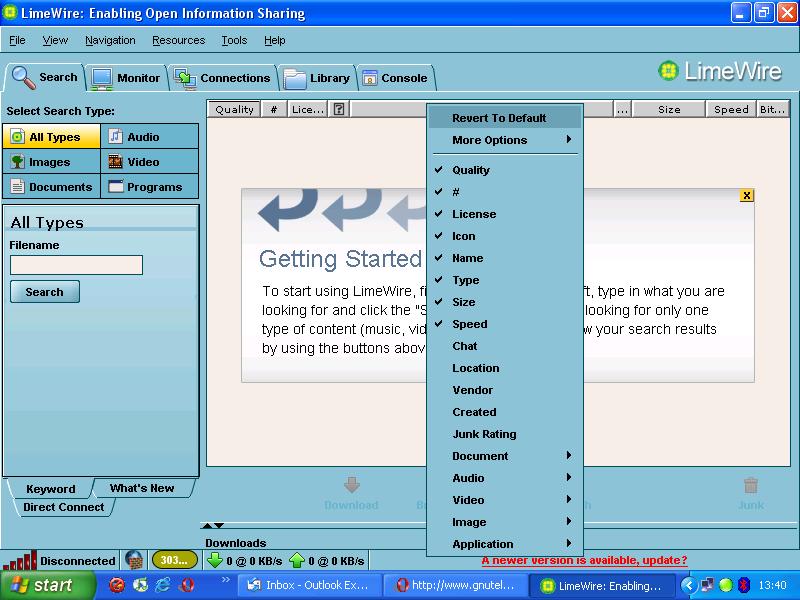Open the Navigation menu
The image size is (800, 600).
[110, 40]
